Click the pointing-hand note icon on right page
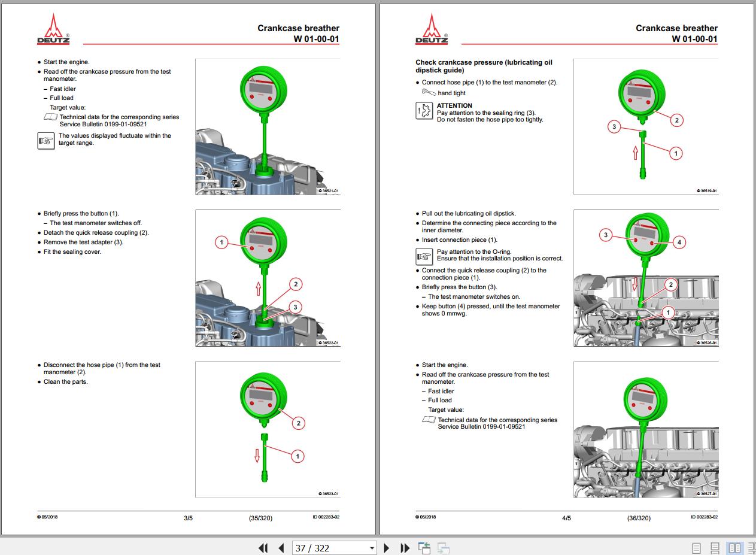 (x=424, y=257)
